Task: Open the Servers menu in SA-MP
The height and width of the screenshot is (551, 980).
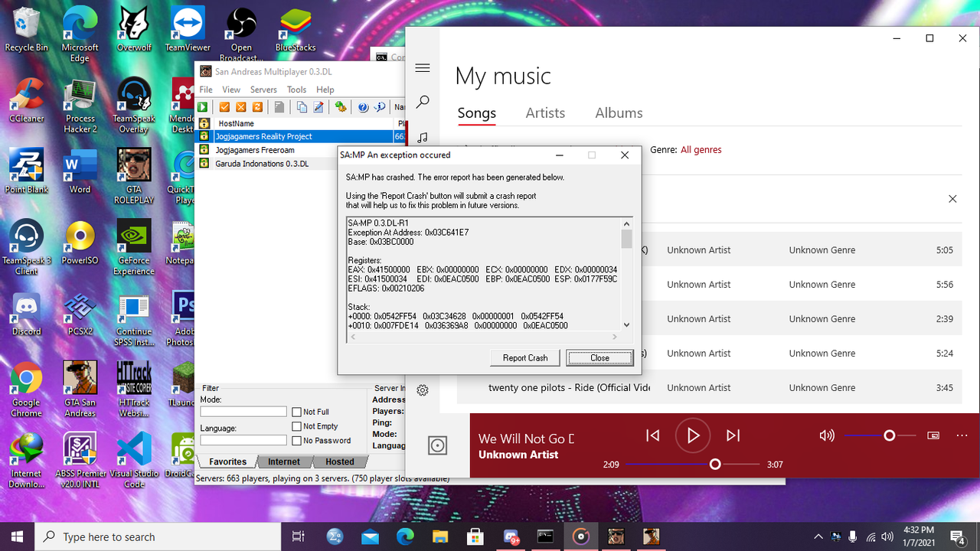Action: [263, 90]
